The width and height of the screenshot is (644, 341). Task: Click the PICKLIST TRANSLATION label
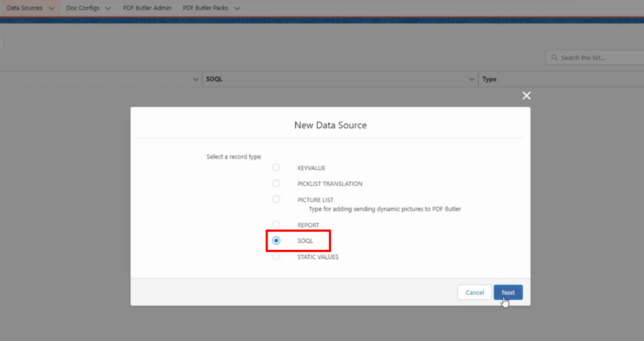coord(330,183)
